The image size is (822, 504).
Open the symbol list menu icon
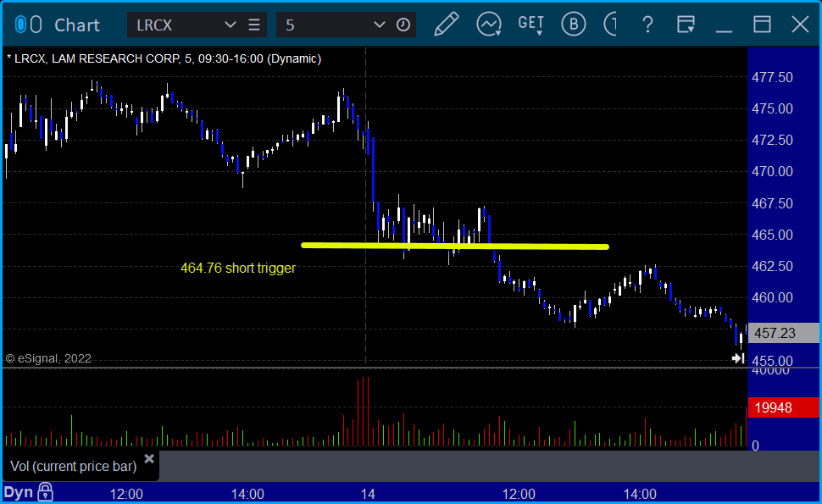pos(254,25)
